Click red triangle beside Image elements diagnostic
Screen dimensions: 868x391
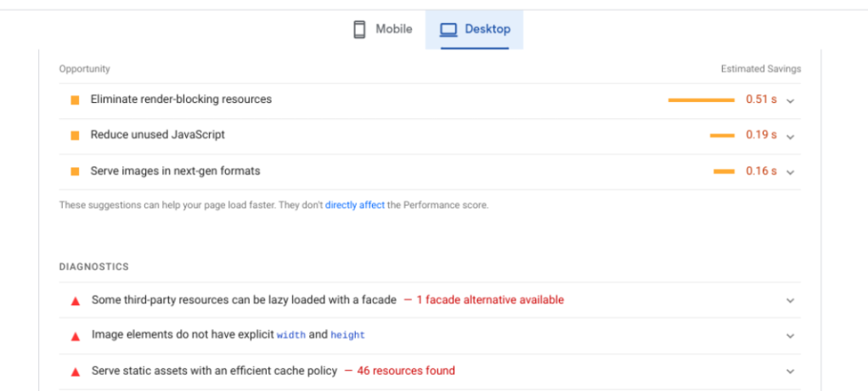click(x=75, y=336)
